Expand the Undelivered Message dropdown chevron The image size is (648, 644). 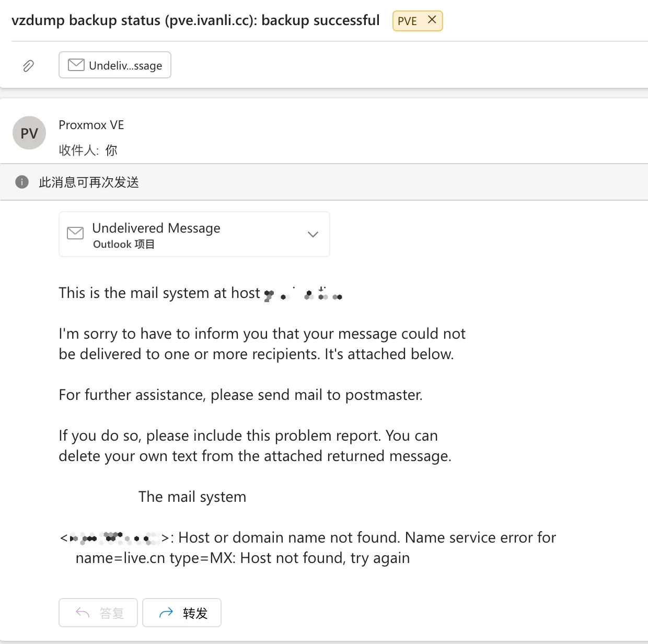tap(313, 234)
